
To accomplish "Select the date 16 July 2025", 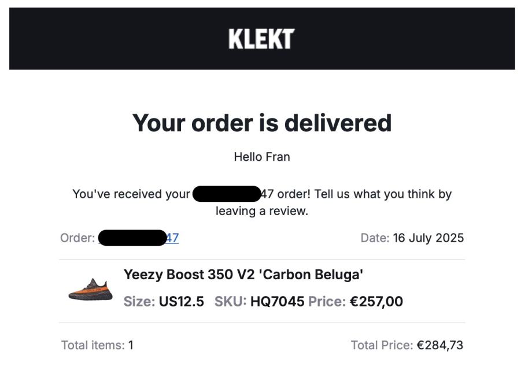I will 428,238.
